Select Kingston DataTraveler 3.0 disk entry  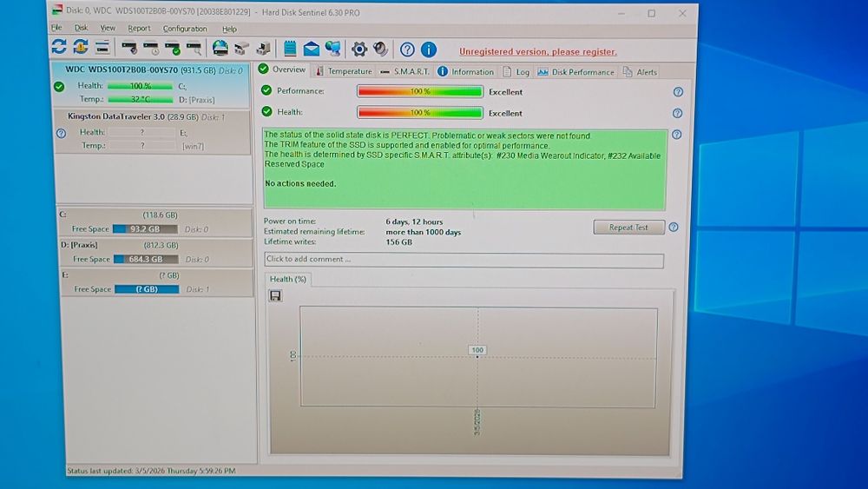click(x=153, y=132)
